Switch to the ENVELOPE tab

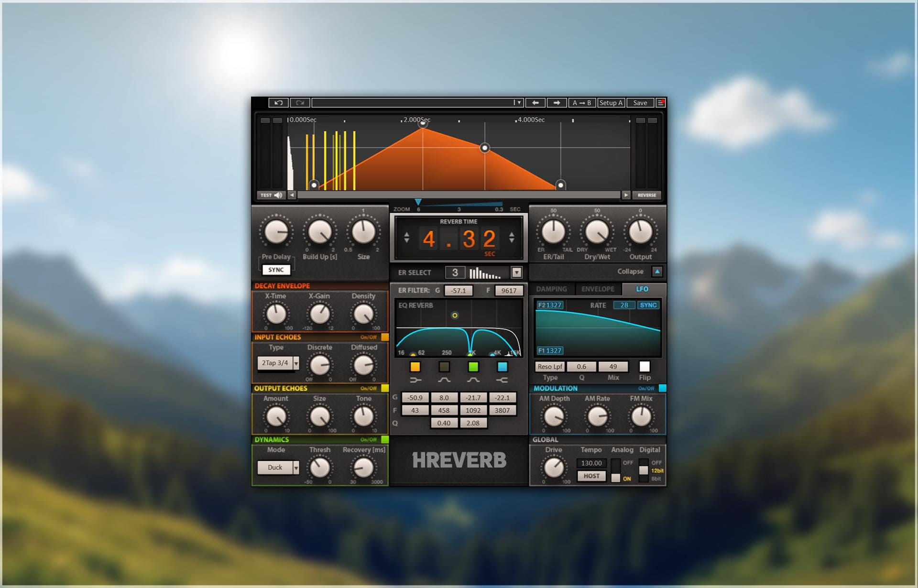tap(598, 289)
